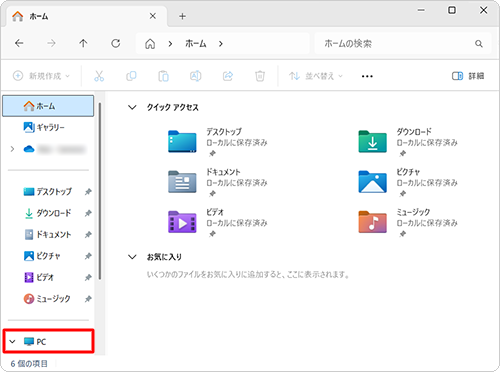Click the Cut scissors icon
Screen dimensions: 500x372
99,76
